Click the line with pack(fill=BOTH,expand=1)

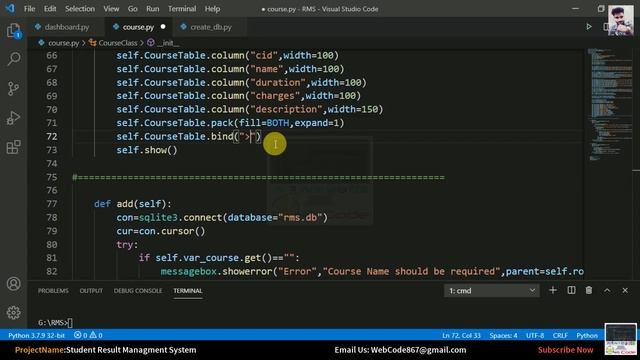tap(230, 123)
